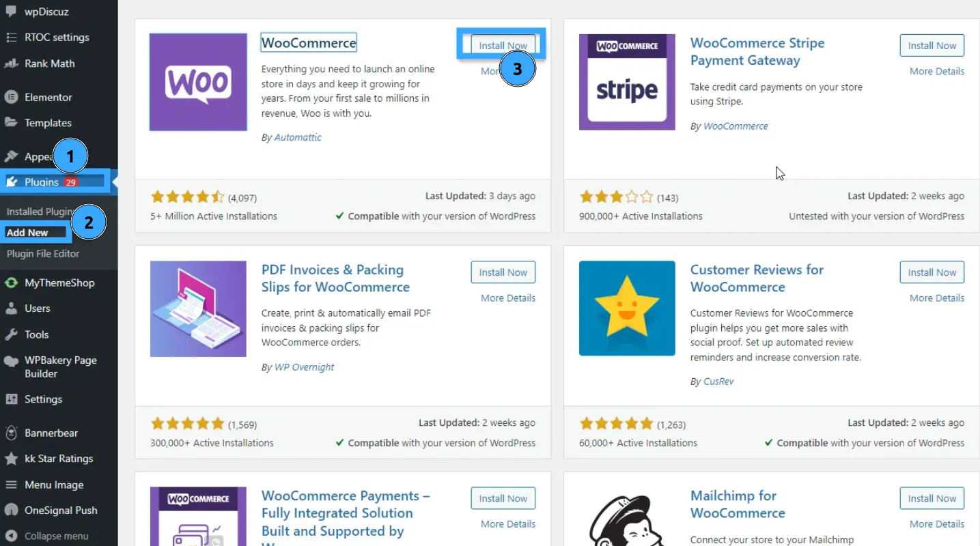Click the Stripe plugin thumbnail
Screen dimensions: 980x546
626,82
